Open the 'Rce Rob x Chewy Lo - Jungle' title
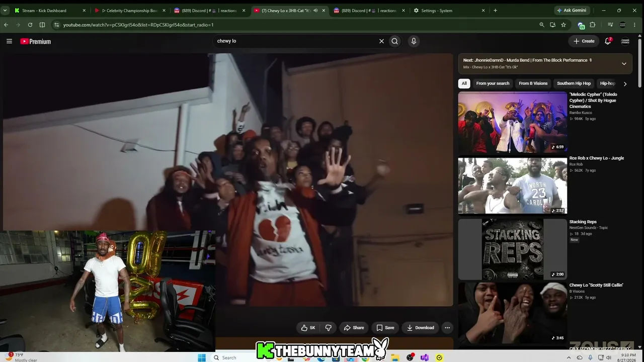644x362 pixels. [596, 158]
